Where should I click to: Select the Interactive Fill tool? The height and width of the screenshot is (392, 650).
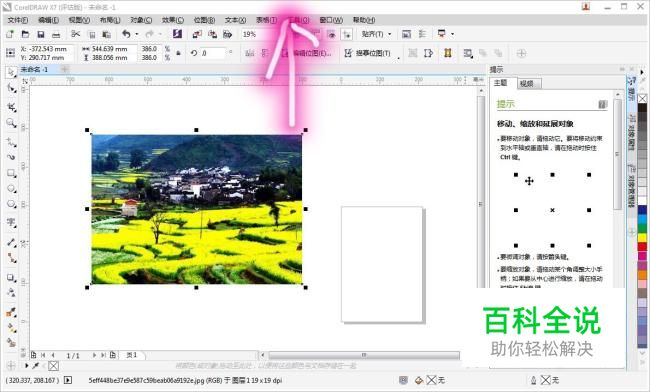[x=11, y=328]
